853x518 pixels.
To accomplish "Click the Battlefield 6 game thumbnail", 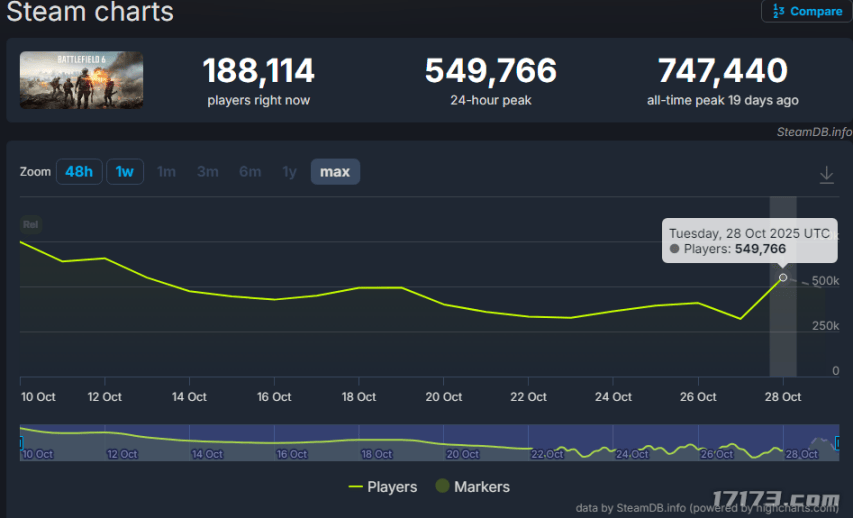I will (81, 80).
